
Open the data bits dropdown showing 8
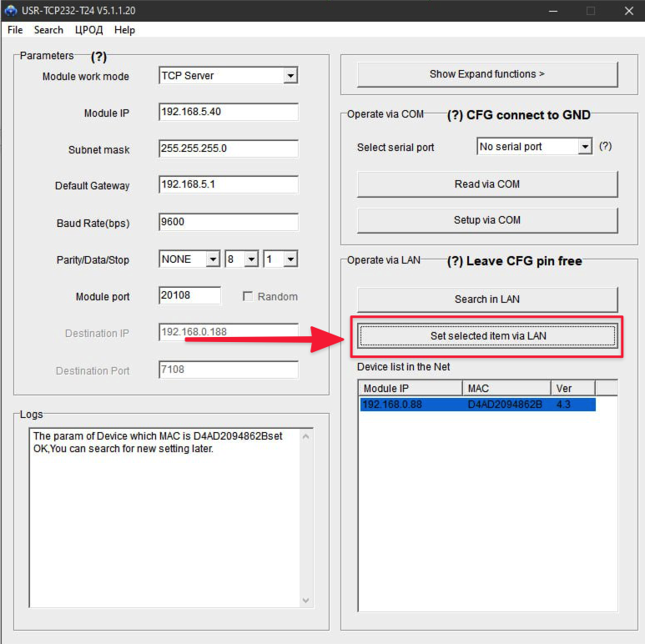[251, 259]
